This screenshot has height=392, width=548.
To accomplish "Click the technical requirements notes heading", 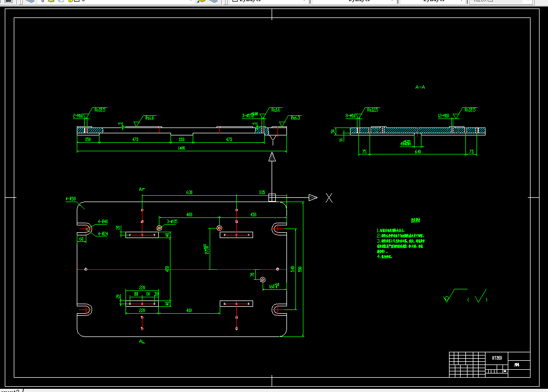I will tap(416, 220).
